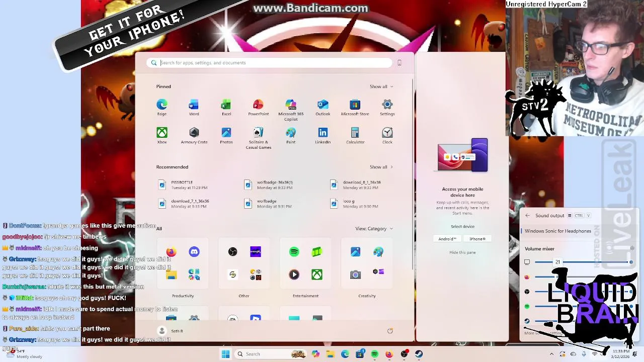The height and width of the screenshot is (362, 644).
Task: Open Excel in the Pinned section
Action: coord(226,107)
